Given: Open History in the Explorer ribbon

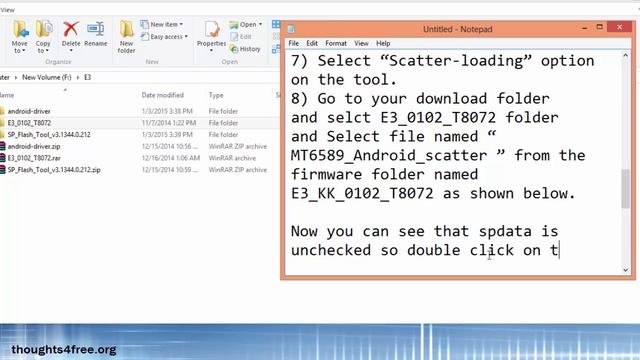Looking at the screenshot, I should coord(245,49).
